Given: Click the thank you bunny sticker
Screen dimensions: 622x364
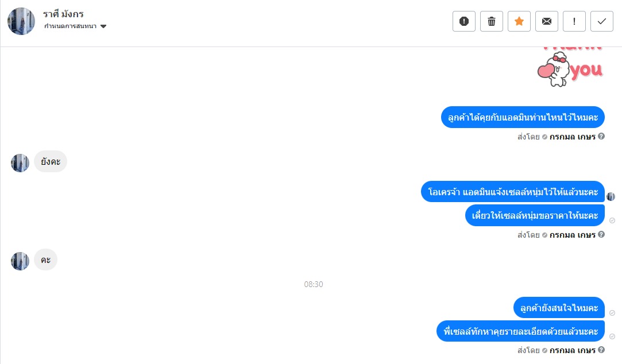Looking at the screenshot, I should (570, 67).
